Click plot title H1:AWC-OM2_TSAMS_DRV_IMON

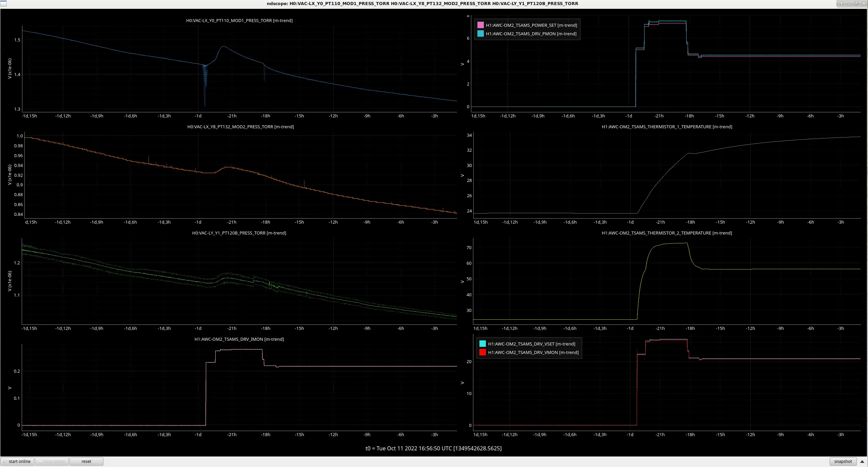coord(239,339)
